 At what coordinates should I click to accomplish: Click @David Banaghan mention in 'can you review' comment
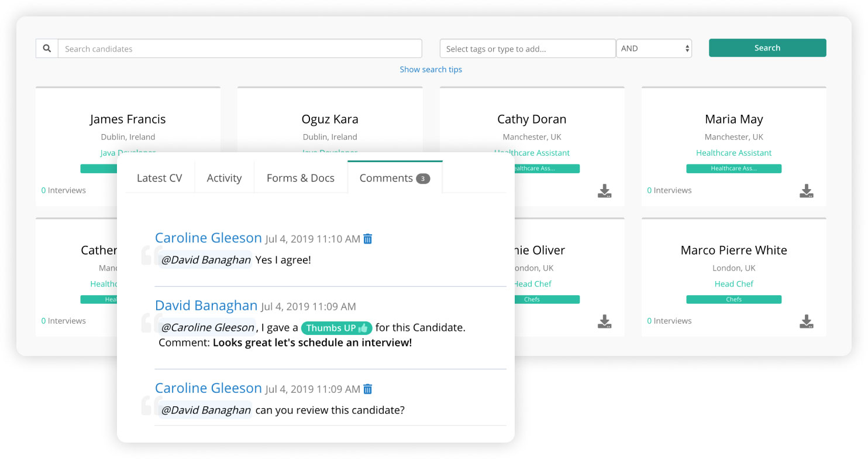point(205,410)
